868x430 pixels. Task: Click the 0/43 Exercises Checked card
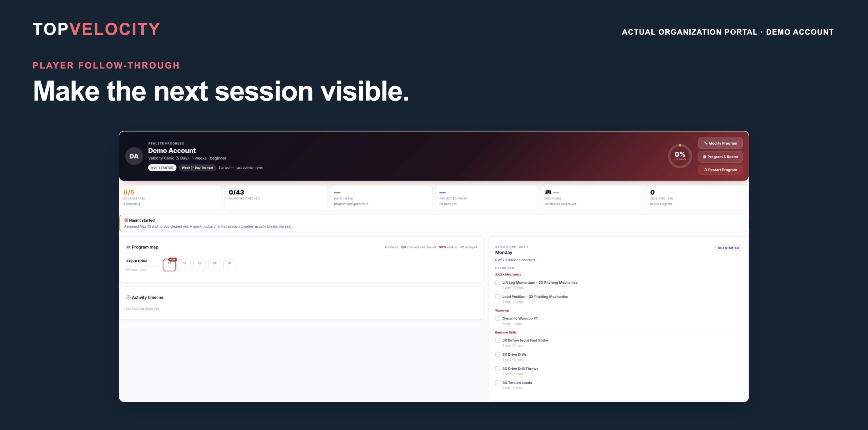276,198
